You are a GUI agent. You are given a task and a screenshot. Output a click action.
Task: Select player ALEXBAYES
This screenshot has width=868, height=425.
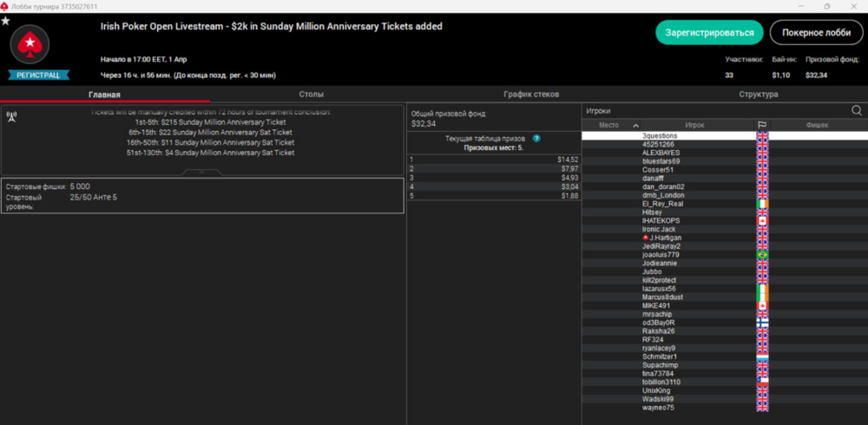click(x=661, y=153)
